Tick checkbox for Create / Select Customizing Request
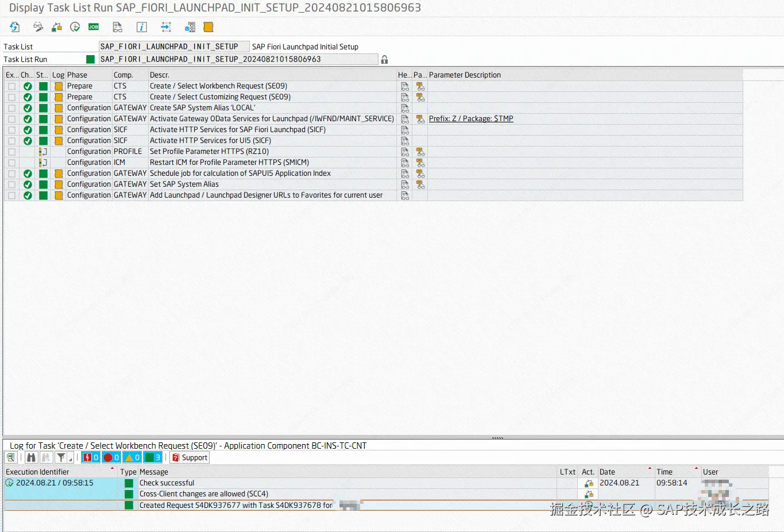The width and height of the screenshot is (784, 532). tap(11, 97)
